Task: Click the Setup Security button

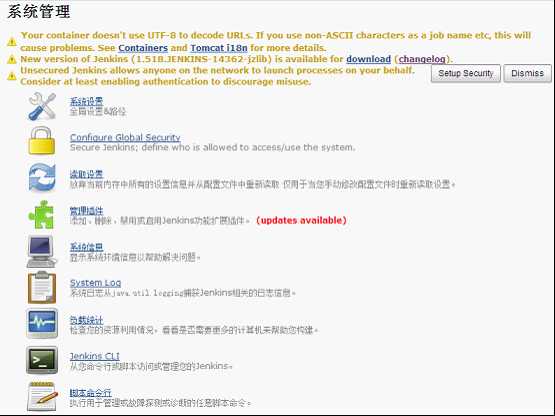Action: pos(465,73)
